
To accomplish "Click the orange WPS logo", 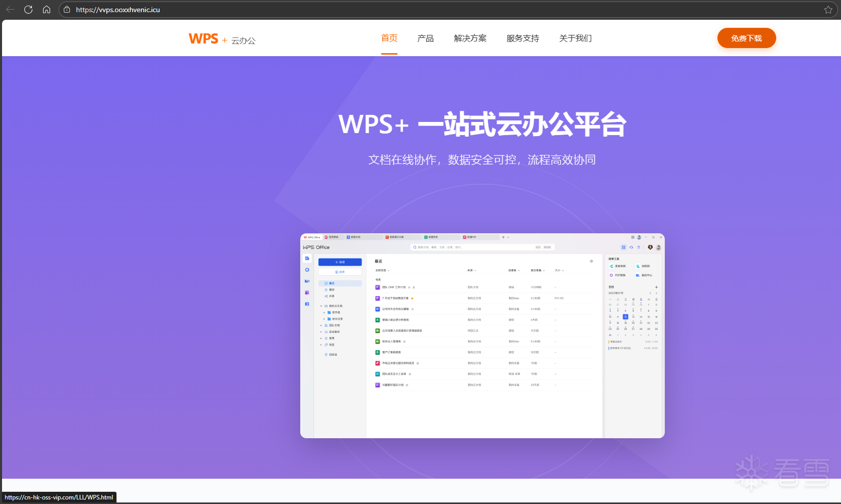I will pyautogui.click(x=204, y=39).
